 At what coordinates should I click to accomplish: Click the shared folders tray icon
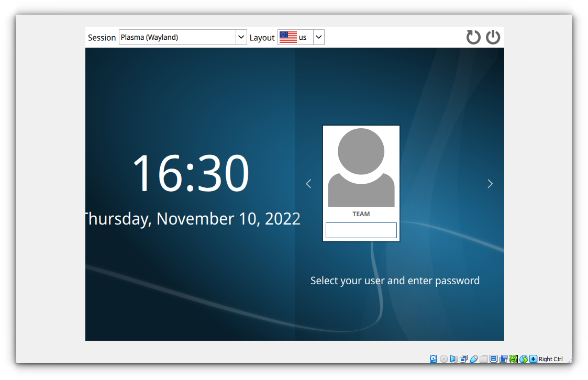(x=483, y=359)
